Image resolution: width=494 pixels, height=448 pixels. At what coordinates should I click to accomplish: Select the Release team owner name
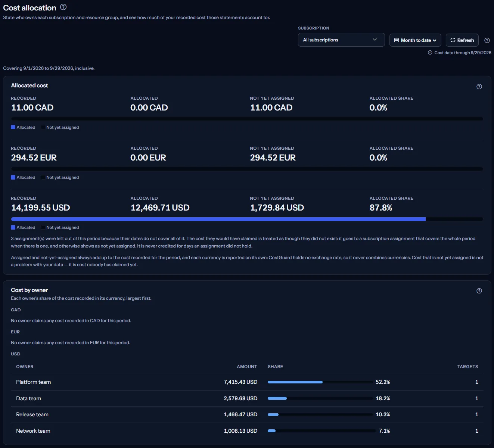coord(32,414)
